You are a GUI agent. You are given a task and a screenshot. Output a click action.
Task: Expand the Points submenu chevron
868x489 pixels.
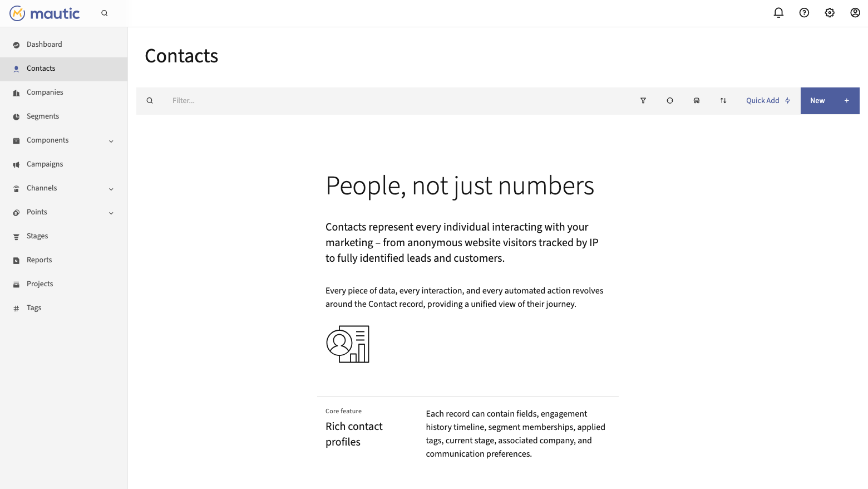[111, 213]
